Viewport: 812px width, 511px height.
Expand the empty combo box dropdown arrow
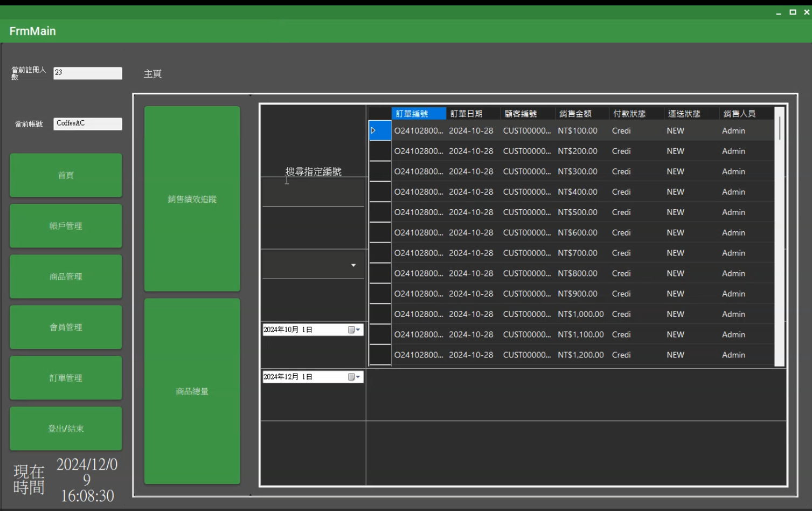353,265
